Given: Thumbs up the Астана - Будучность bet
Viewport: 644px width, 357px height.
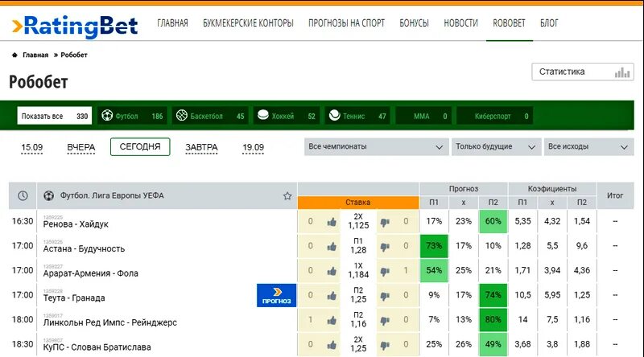Looking at the screenshot, I should click(x=332, y=247).
